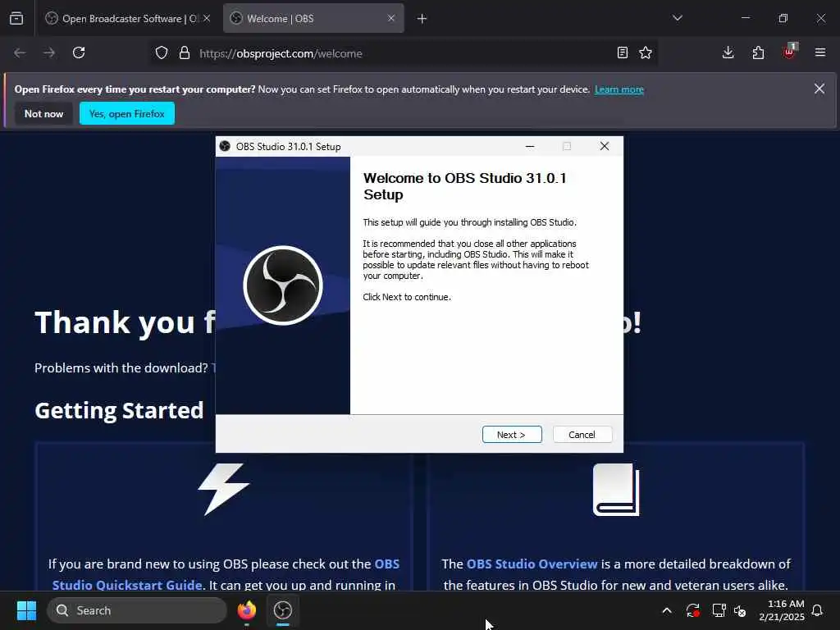The width and height of the screenshot is (840, 630).
Task: Click the 'Getting Started' heading
Action: pyautogui.click(x=120, y=411)
